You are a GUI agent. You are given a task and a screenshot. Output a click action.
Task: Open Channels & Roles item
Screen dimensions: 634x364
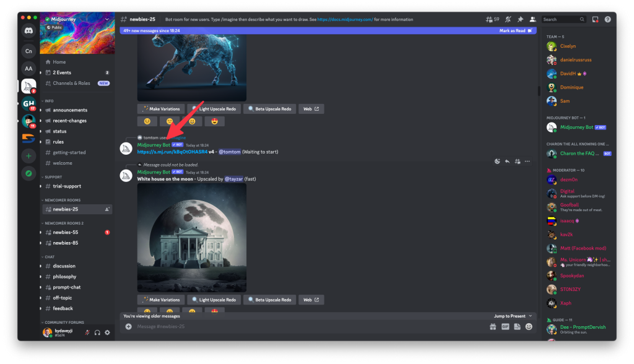pyautogui.click(x=77, y=84)
